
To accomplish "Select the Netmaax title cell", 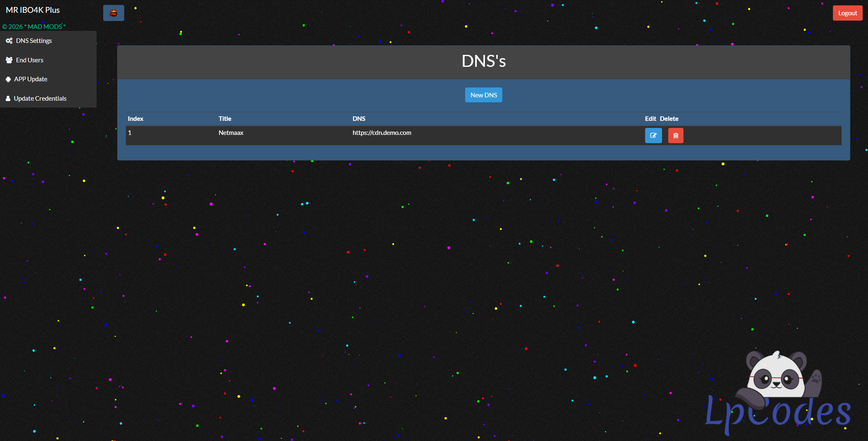I will point(231,133).
